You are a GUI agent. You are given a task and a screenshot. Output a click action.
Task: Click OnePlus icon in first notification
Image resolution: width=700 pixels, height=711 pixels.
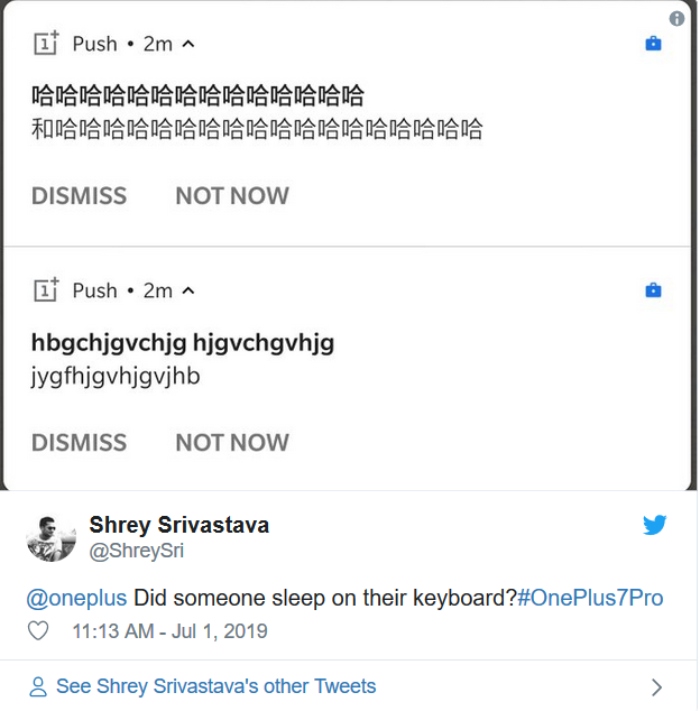46,43
